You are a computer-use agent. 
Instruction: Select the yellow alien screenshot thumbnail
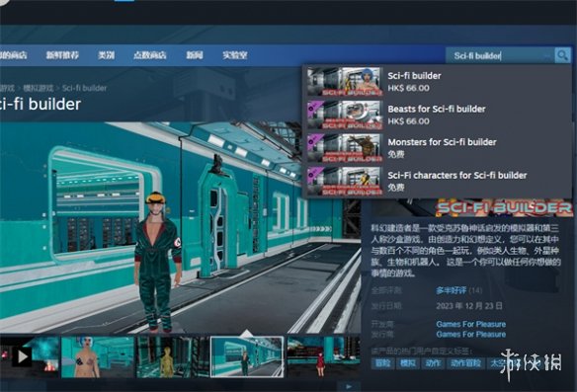173,356
